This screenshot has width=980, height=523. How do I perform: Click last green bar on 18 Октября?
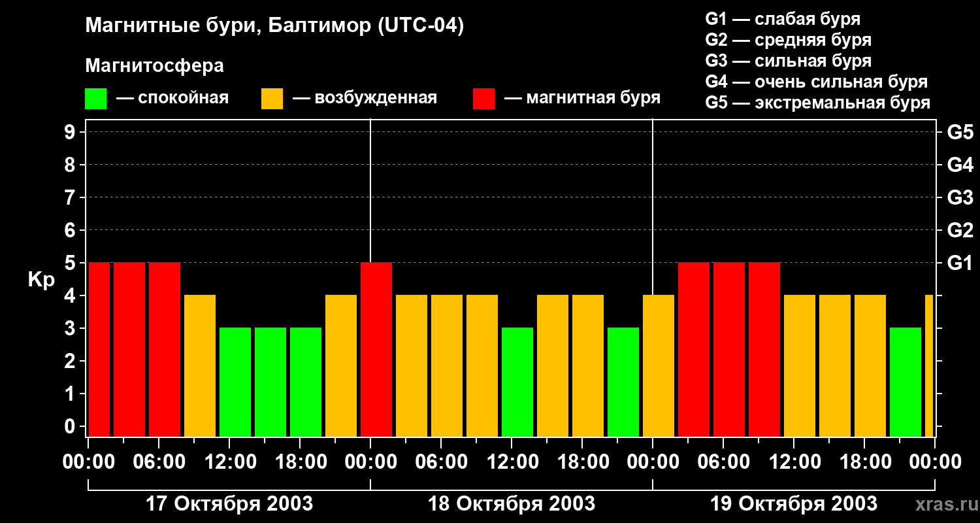tap(623, 382)
